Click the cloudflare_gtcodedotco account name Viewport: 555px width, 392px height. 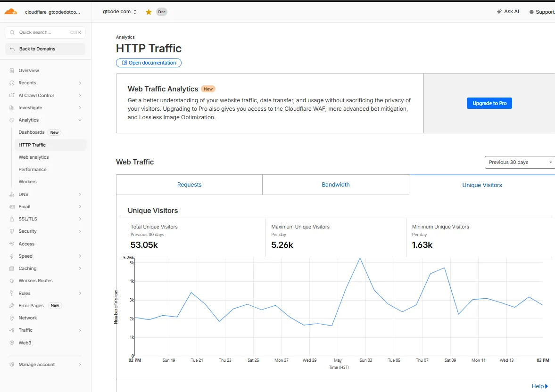coord(52,12)
